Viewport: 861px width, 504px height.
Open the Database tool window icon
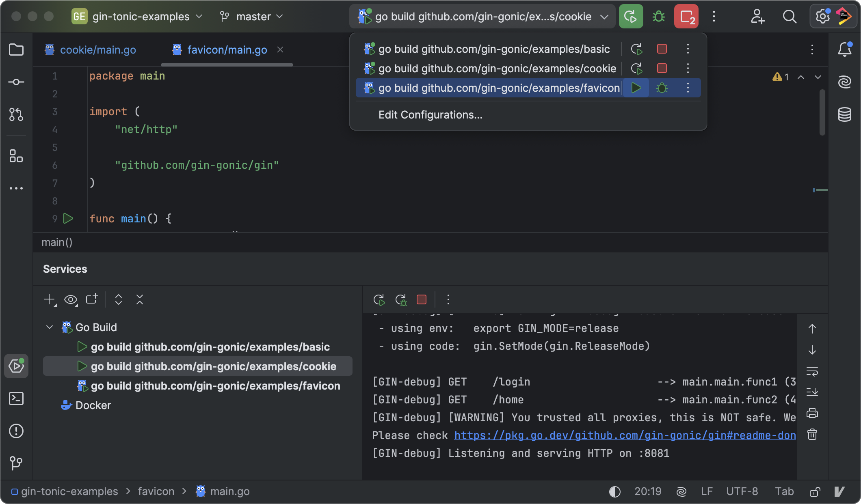[844, 114]
